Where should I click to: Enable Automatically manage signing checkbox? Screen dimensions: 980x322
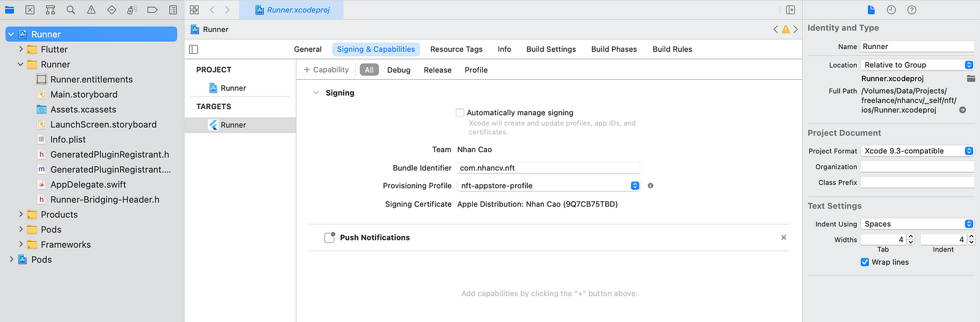pos(460,112)
